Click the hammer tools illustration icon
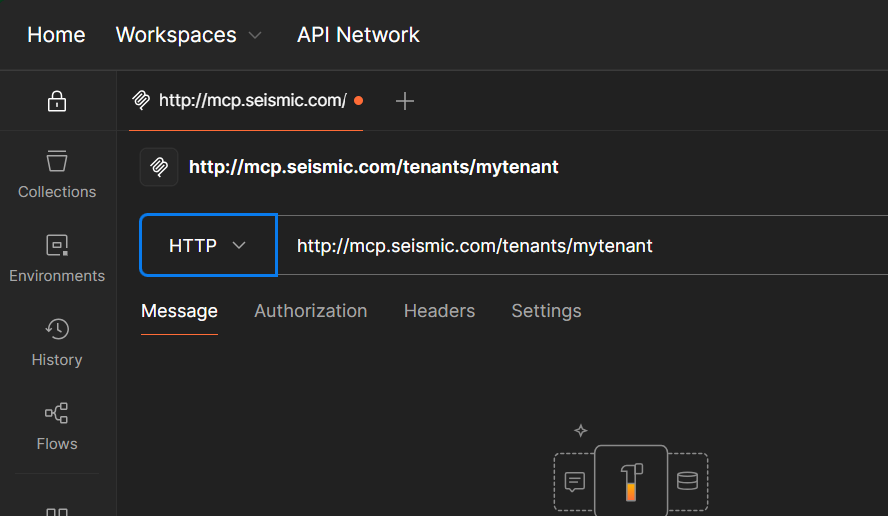 (631, 481)
